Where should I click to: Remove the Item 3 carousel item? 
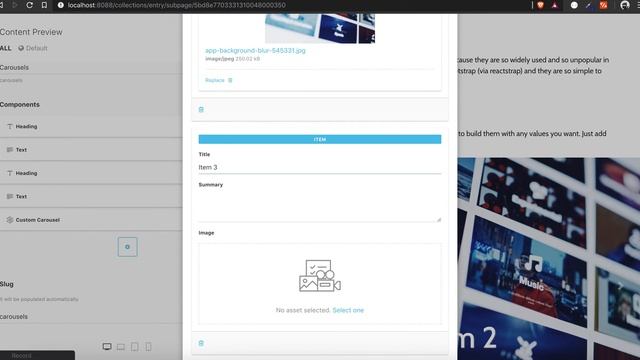click(201, 343)
